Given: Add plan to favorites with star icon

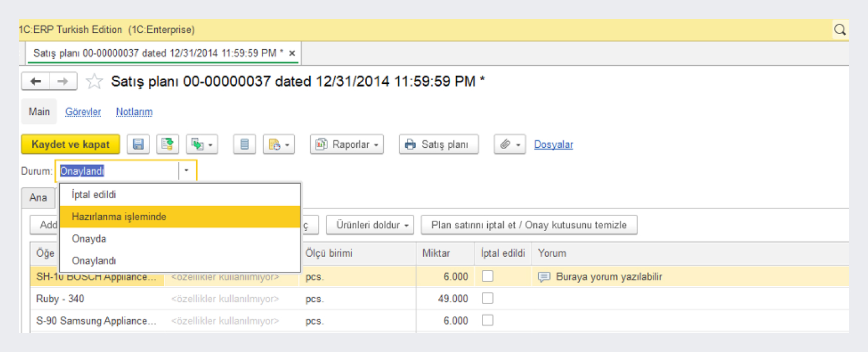Looking at the screenshot, I should (x=94, y=81).
